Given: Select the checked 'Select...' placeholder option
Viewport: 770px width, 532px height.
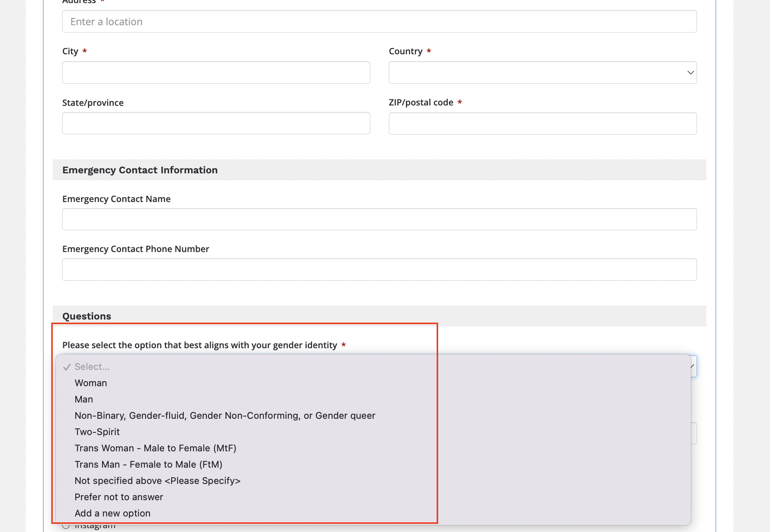Looking at the screenshot, I should (x=92, y=367).
